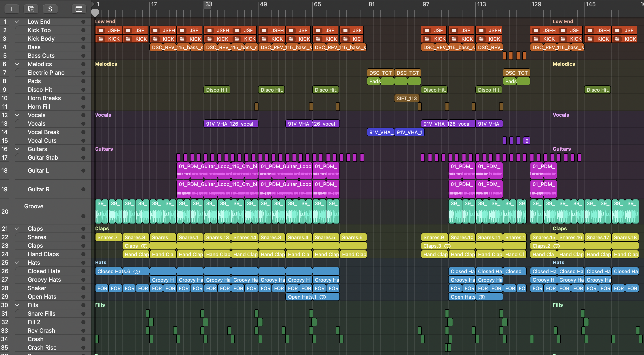This screenshot has width=644, height=355.
Task: Click the loop icon on the Closed Hats.6 region
Action: pyautogui.click(x=136, y=271)
